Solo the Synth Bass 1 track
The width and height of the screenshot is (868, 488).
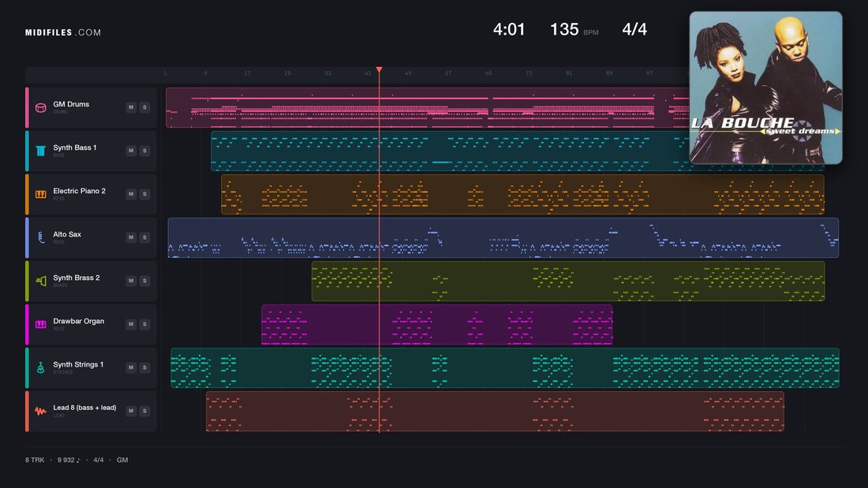(144, 151)
